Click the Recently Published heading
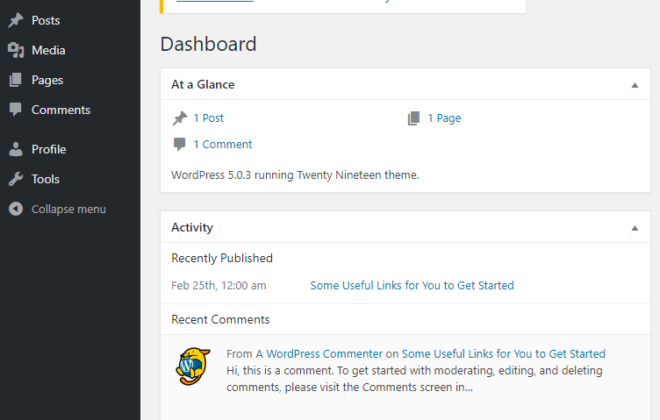Screen dimensions: 660x420 coord(222,258)
